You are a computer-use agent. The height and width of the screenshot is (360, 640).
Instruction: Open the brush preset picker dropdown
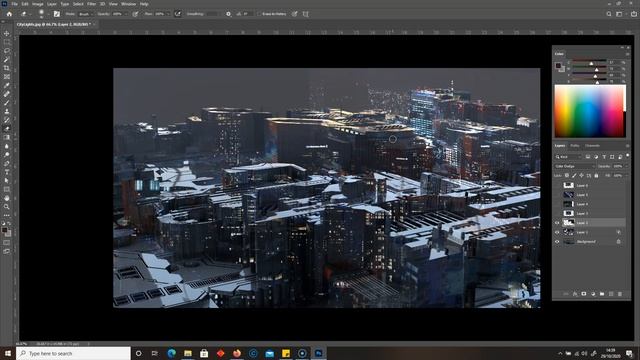[48, 14]
